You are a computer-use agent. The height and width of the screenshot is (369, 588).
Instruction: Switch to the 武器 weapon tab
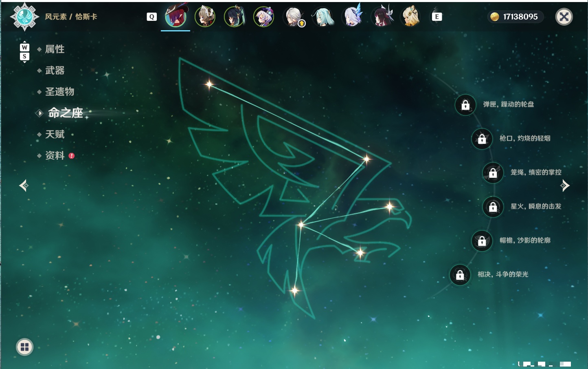click(55, 71)
